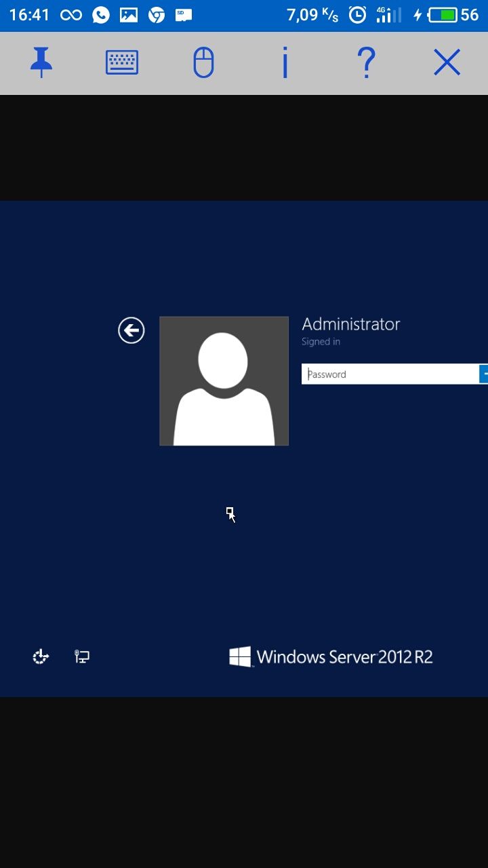Focus the Password input field
The image size is (488, 868).
[390, 374]
